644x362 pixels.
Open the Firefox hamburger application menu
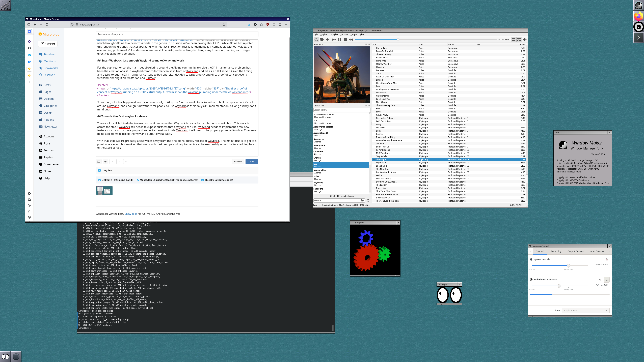pyautogui.click(x=286, y=24)
